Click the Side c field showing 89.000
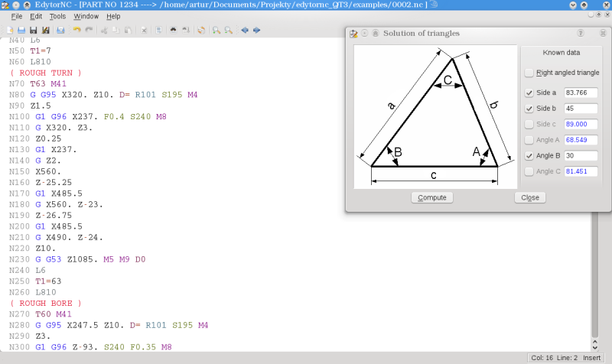The width and height of the screenshot is (612, 364). tap(581, 124)
